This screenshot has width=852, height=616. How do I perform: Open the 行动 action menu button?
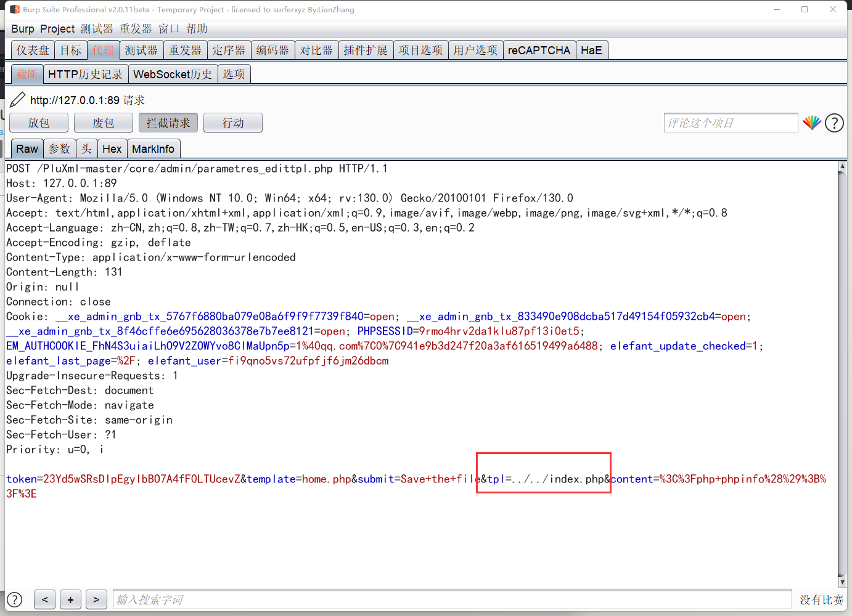pyautogui.click(x=233, y=123)
